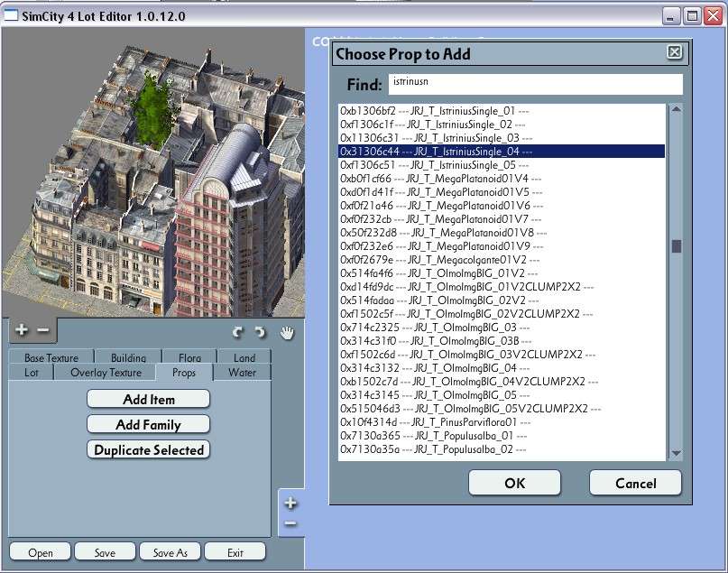Open the Overlay Texture tab
Viewport: 728px width, 573px height.
point(106,373)
